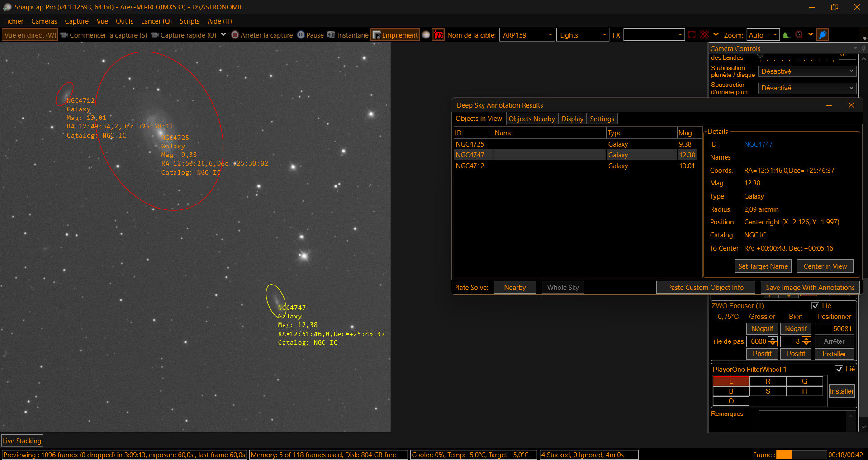
Task: Pin the Camera Controls panel
Action: pyautogui.click(x=863, y=48)
